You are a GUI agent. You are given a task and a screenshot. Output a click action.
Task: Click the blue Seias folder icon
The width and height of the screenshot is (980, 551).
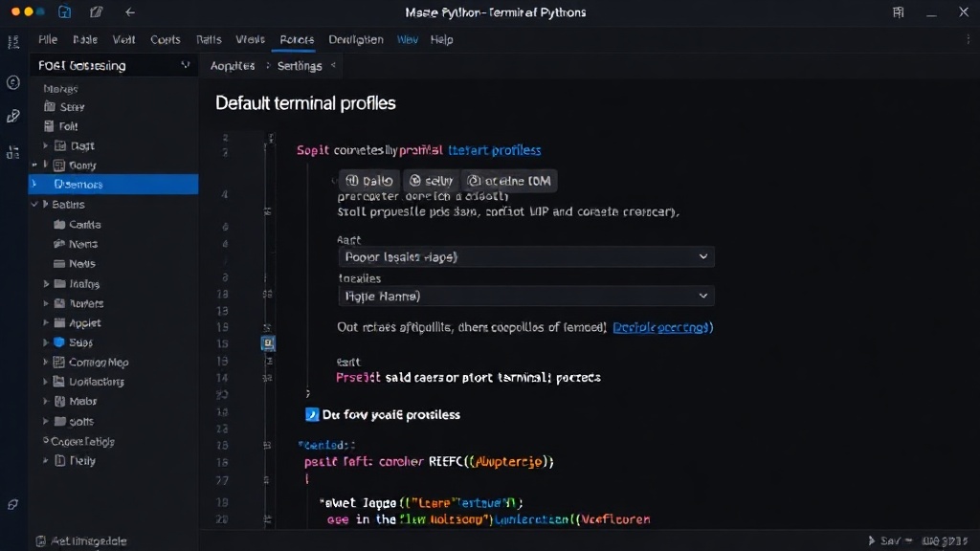click(59, 342)
